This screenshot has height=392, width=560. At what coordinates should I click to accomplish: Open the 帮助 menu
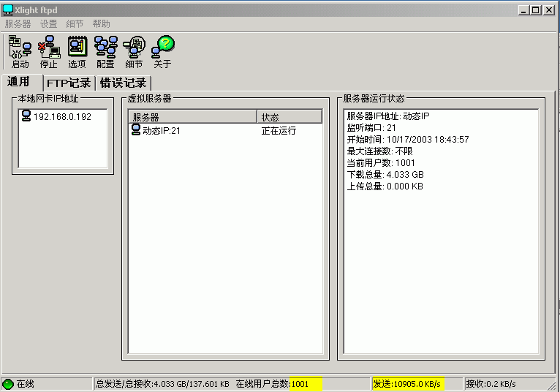tap(101, 24)
